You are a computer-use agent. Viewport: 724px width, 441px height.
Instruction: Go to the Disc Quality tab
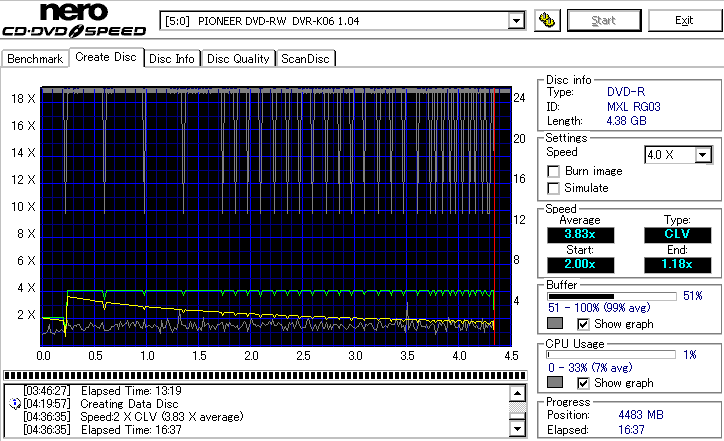(x=238, y=59)
